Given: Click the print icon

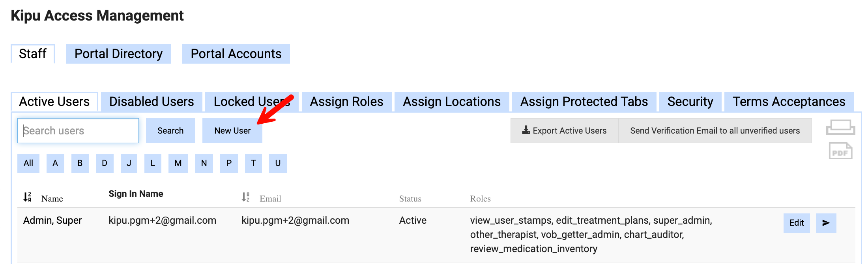Looking at the screenshot, I should [840, 128].
